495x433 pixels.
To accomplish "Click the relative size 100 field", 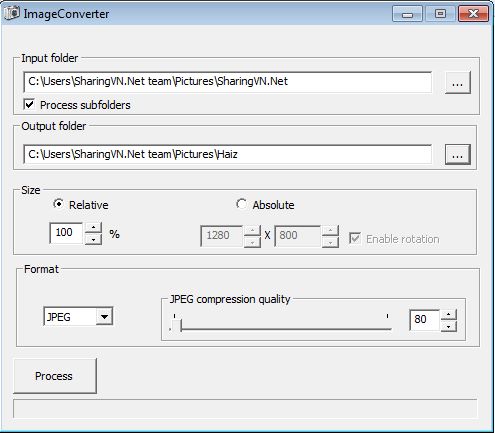I will click(66, 233).
